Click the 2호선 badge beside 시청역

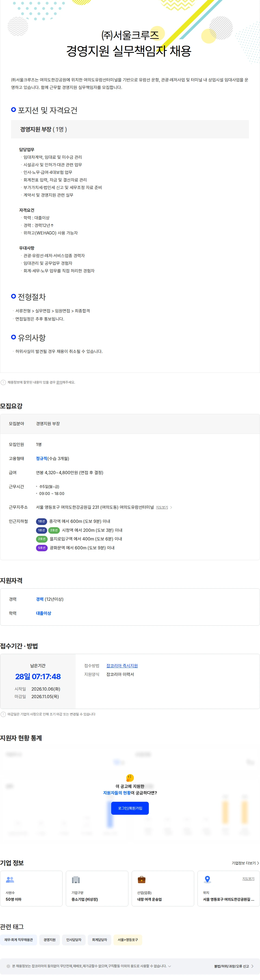[x=54, y=530]
